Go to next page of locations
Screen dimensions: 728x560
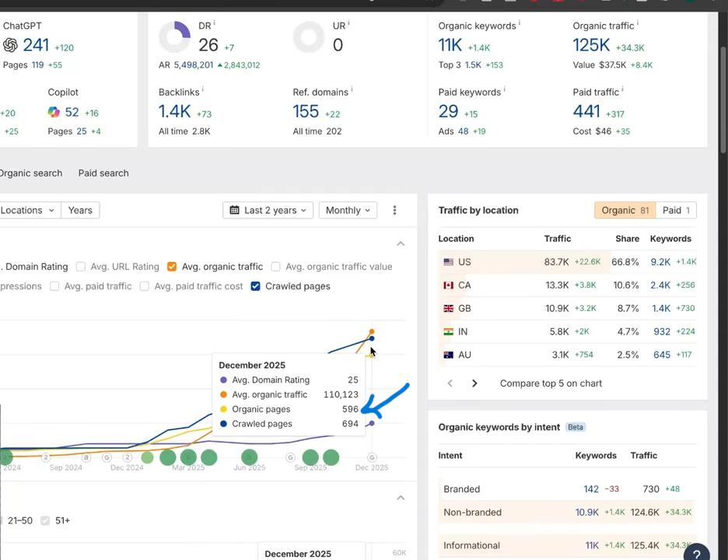[x=474, y=383]
